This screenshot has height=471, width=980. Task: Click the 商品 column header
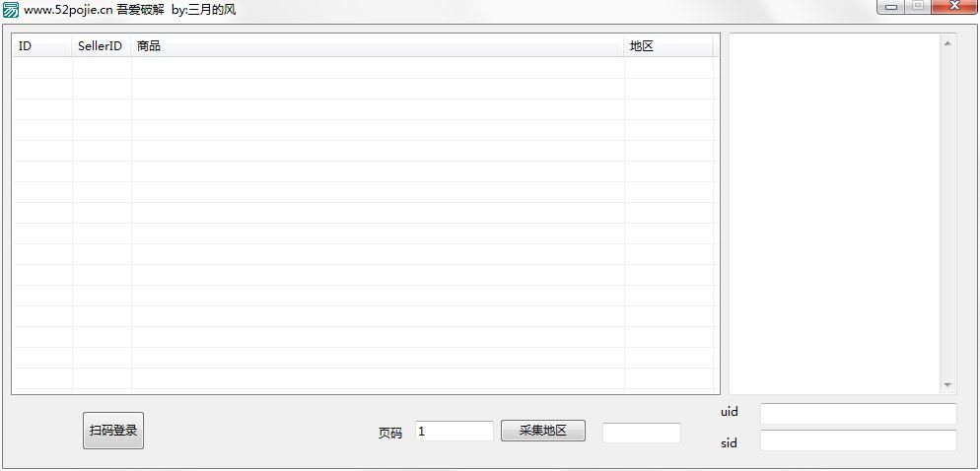(378, 45)
